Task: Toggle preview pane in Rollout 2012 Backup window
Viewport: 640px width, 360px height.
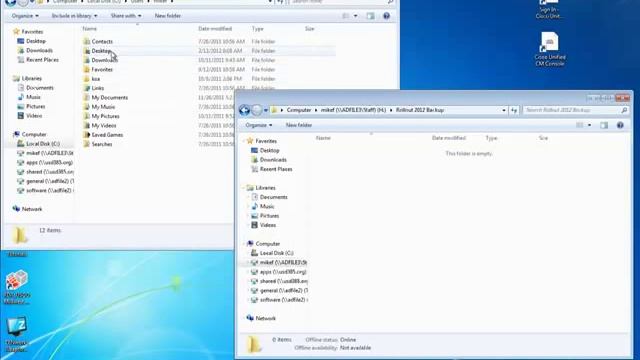Action: coord(604,125)
